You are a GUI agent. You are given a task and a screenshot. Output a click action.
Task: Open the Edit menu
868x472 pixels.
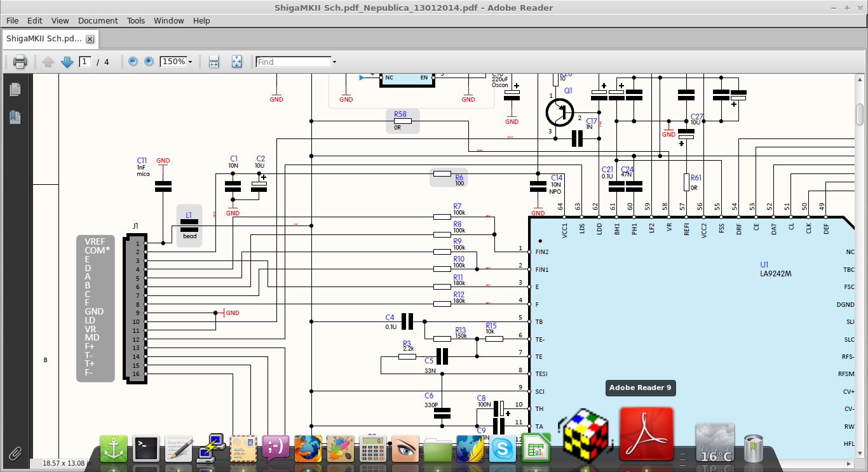(35, 20)
